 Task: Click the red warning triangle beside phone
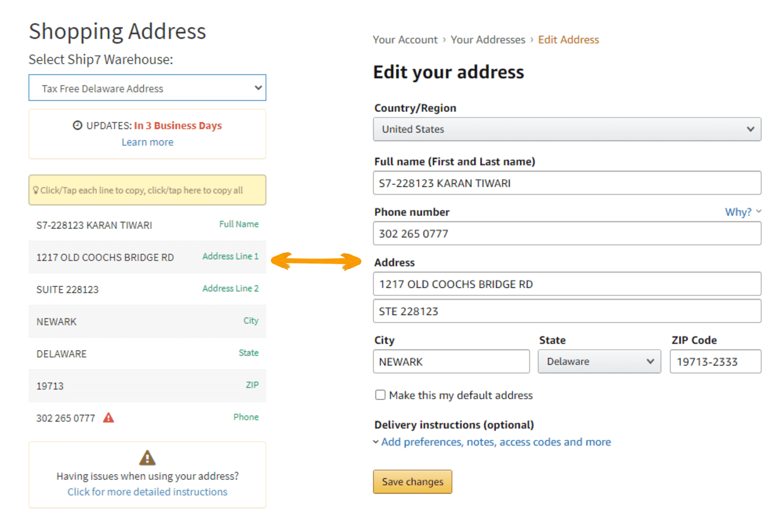click(109, 418)
